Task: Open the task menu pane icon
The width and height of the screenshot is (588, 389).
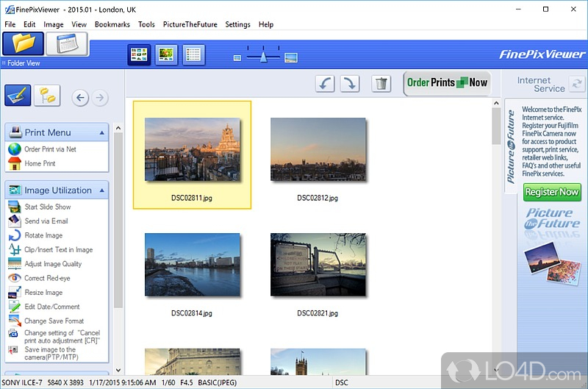Action: click(18, 96)
